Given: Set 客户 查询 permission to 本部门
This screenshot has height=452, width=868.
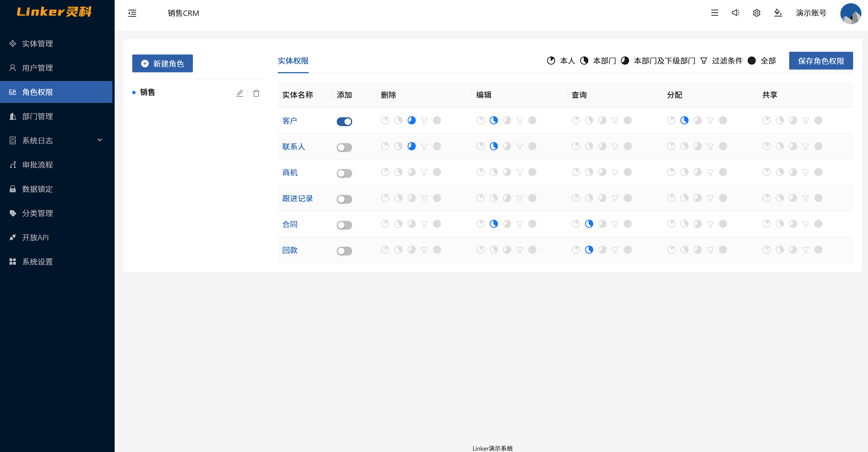Looking at the screenshot, I should coord(589,120).
